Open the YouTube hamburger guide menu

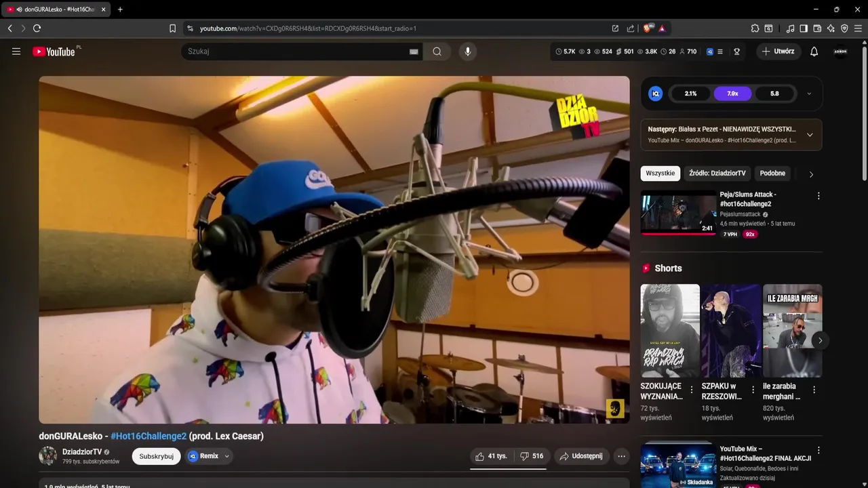(16, 52)
